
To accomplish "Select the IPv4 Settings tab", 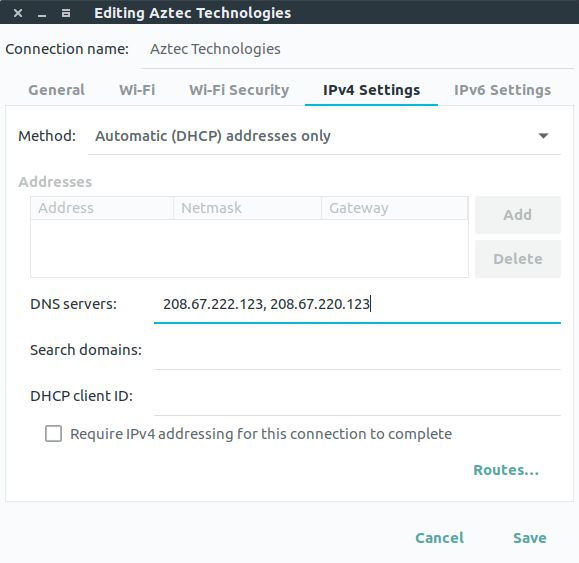I will coord(371,90).
